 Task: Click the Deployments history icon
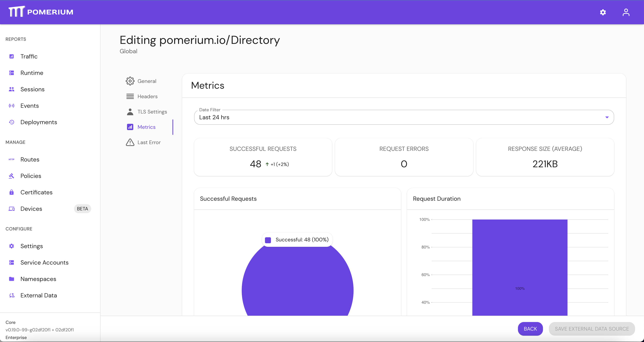pyautogui.click(x=12, y=122)
